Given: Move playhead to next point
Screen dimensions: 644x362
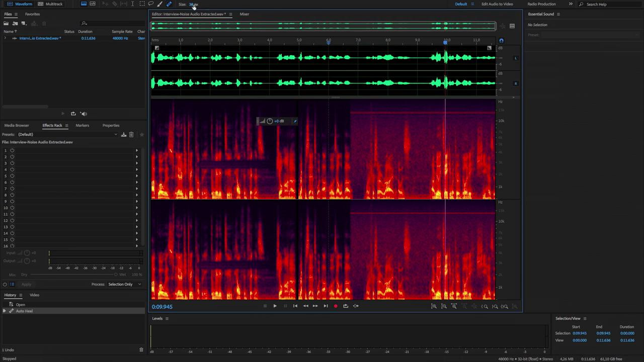Looking at the screenshot, I should 326,306.
